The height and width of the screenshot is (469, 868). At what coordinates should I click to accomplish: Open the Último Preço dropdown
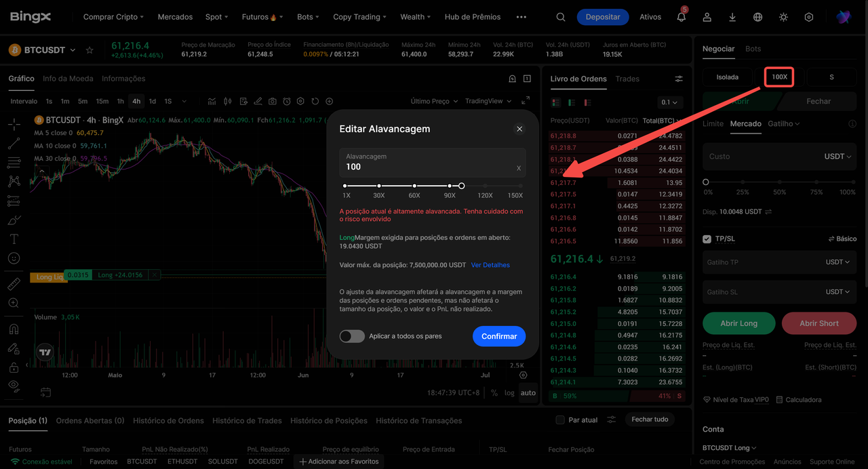coord(435,101)
